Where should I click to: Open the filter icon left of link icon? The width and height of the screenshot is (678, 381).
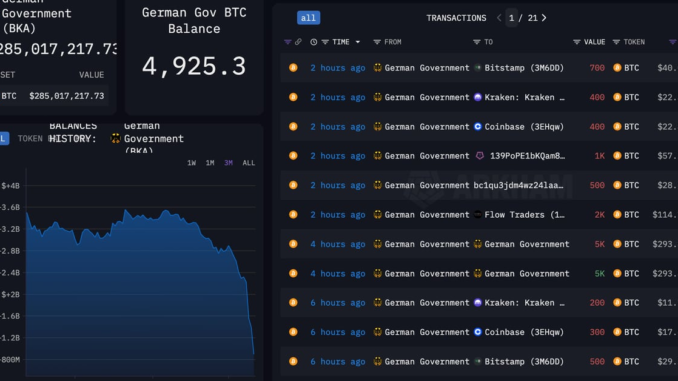click(x=288, y=42)
